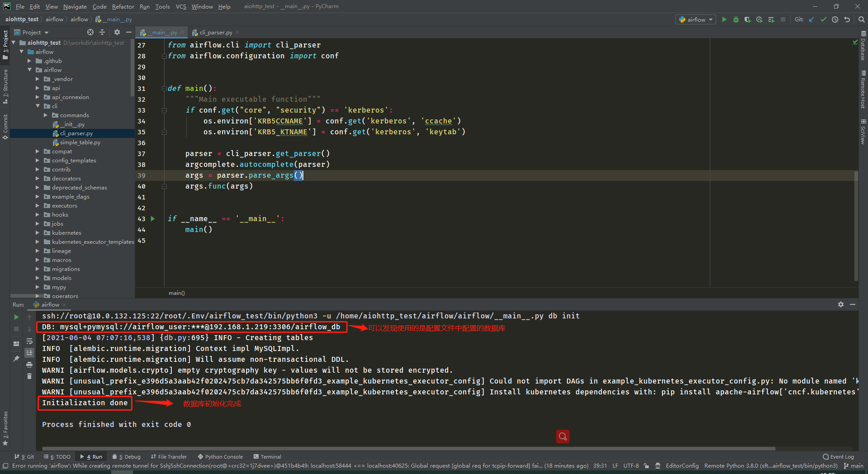Open the Project view dropdown
This screenshot has height=474, width=868.
[32, 32]
